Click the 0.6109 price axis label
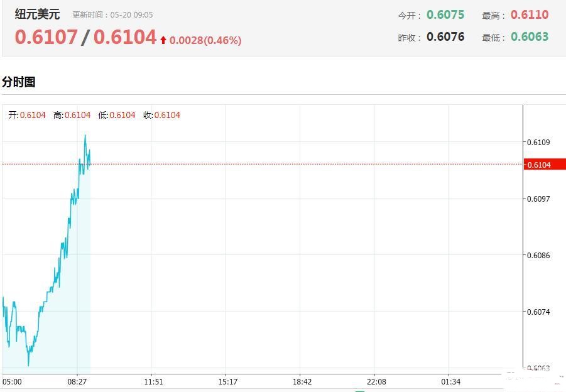This screenshot has width=566, height=392. coord(538,142)
